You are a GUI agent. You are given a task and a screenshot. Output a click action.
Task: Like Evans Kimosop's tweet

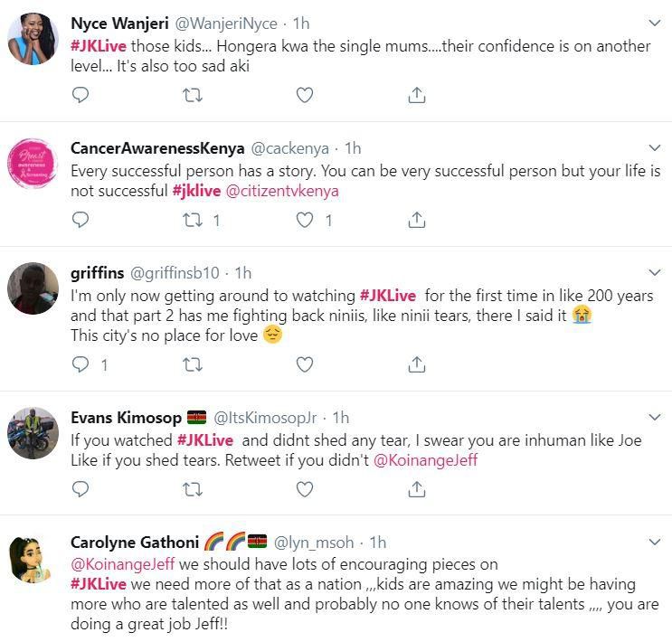click(x=305, y=489)
